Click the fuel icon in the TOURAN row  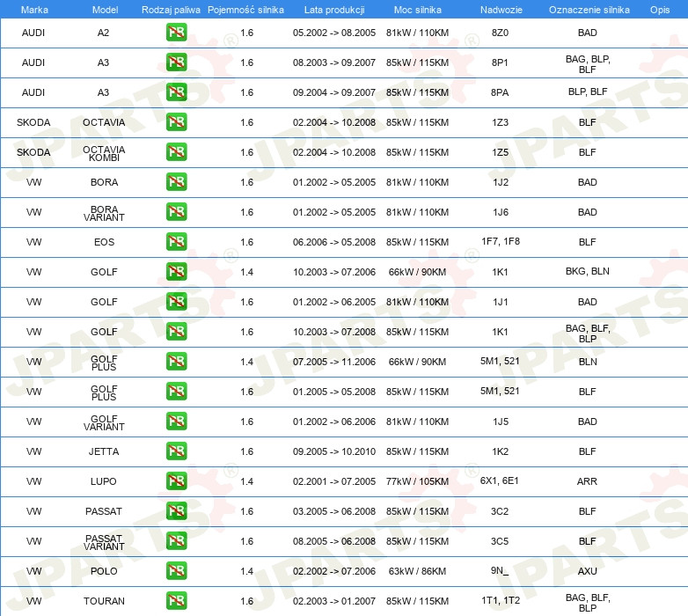pos(176,601)
